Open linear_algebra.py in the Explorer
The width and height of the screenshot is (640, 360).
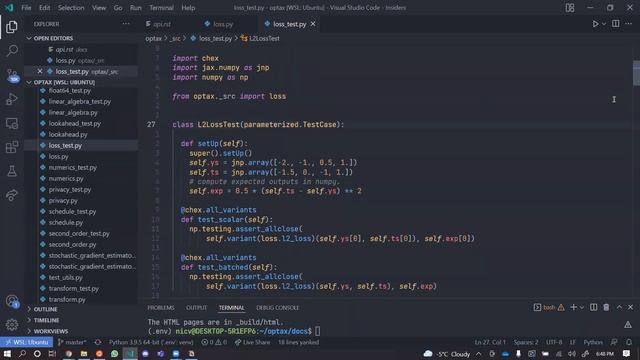point(73,112)
